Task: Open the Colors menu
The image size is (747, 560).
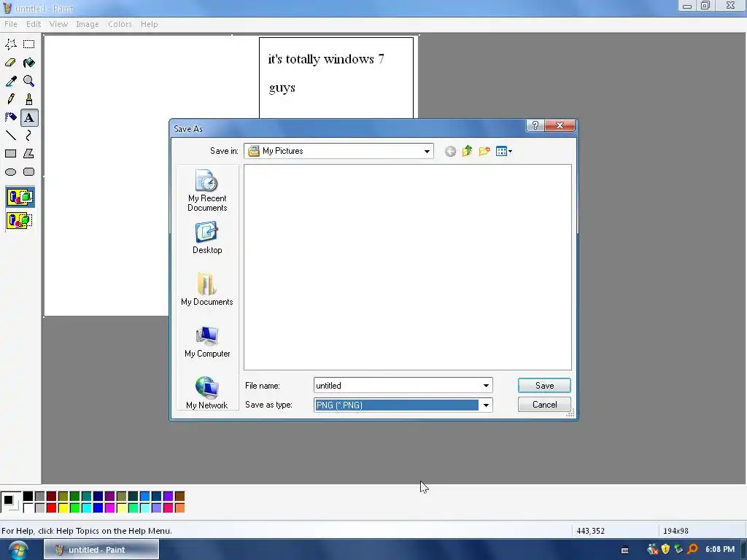Action: (x=120, y=24)
